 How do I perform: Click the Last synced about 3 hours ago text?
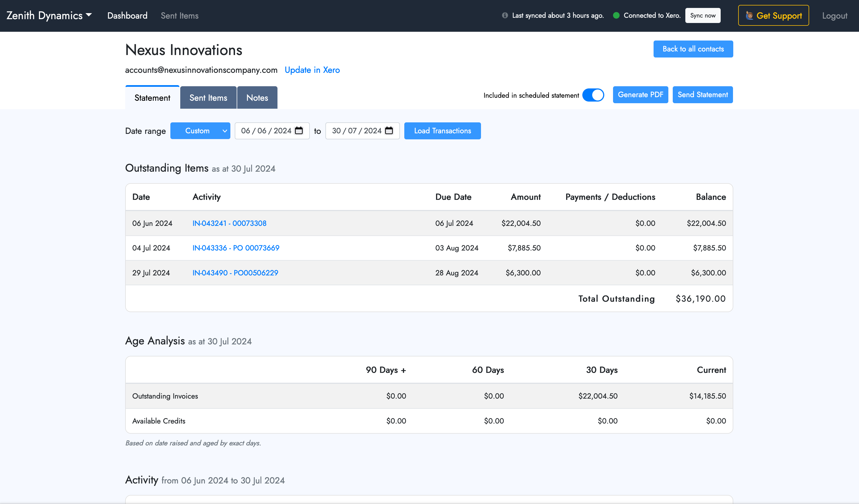coord(558,15)
